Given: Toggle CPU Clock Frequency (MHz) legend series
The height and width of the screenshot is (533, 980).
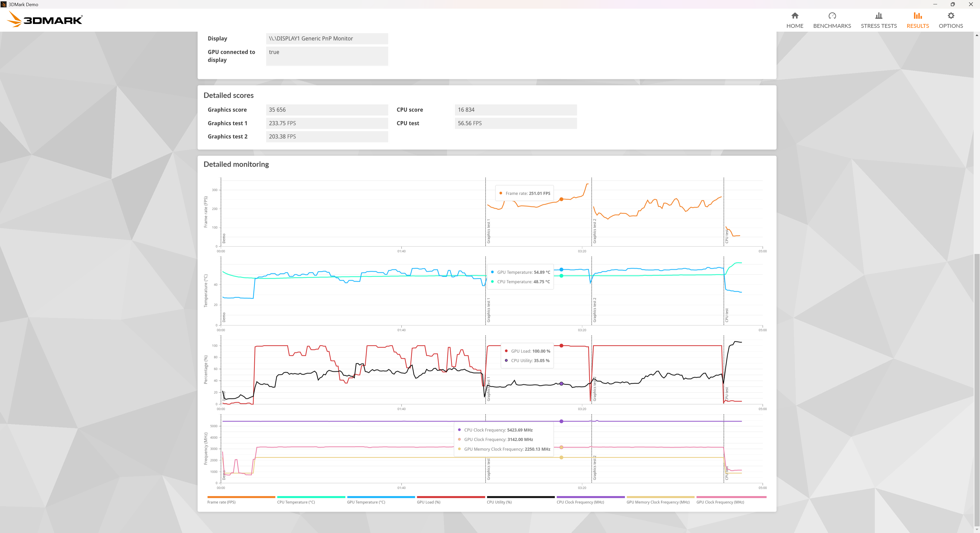Looking at the screenshot, I should pos(580,502).
